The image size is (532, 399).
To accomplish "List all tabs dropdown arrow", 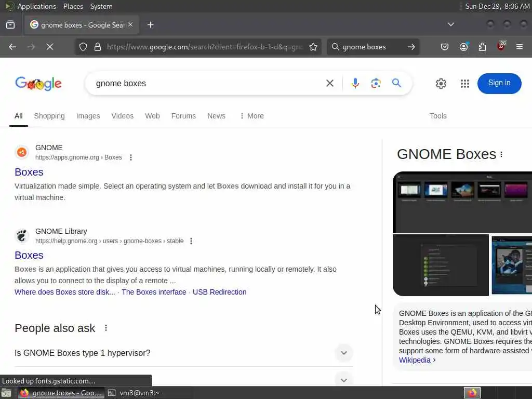I will click(x=450, y=24).
